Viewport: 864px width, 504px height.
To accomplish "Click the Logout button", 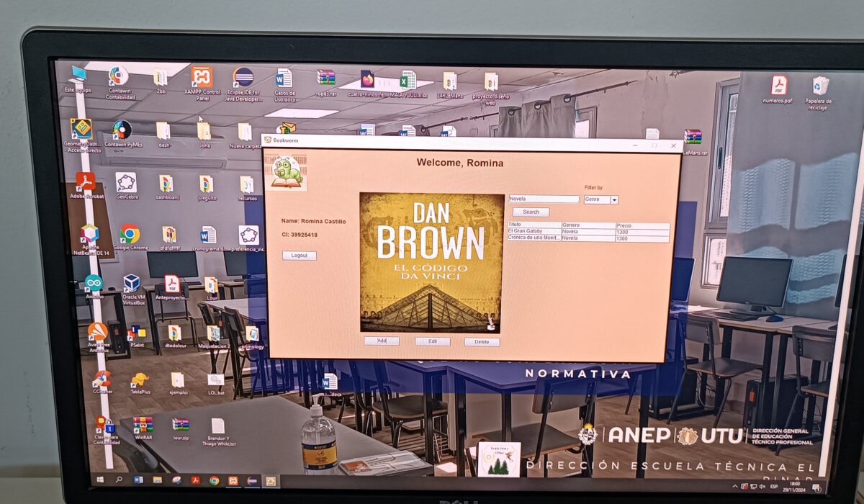I will (x=299, y=256).
